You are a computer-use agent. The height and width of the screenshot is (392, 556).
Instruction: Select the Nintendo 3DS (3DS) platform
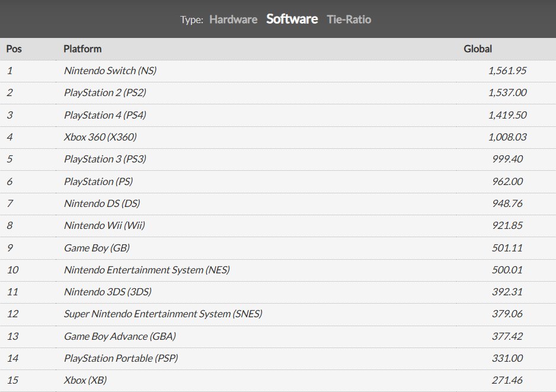coord(108,292)
